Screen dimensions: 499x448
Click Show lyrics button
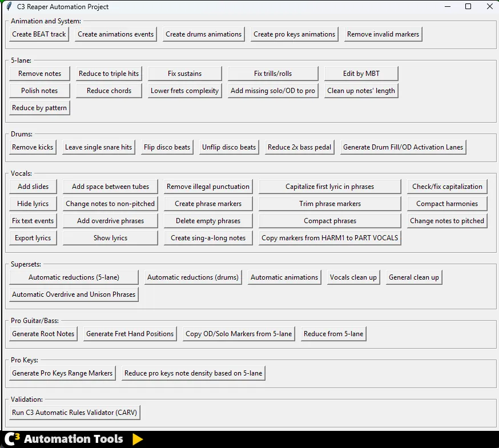pyautogui.click(x=110, y=238)
